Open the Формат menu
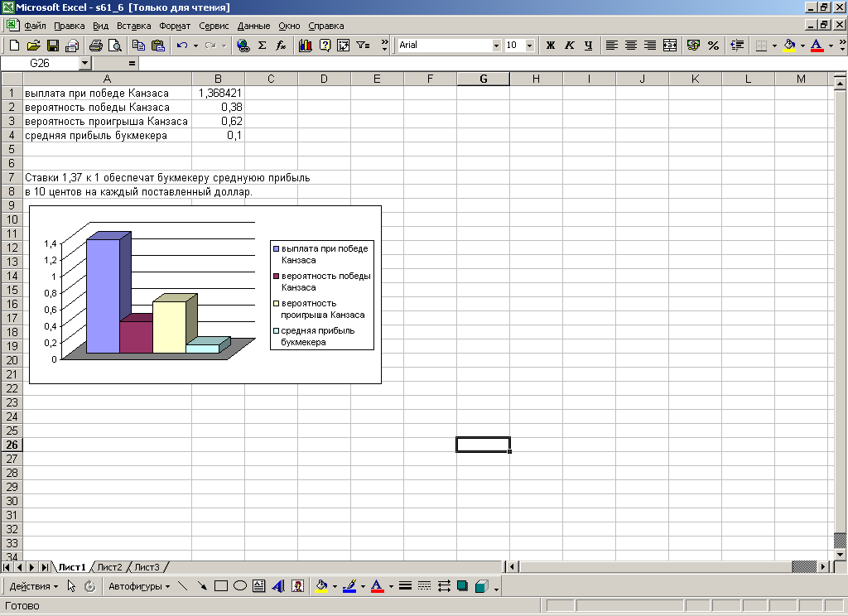 [x=175, y=26]
